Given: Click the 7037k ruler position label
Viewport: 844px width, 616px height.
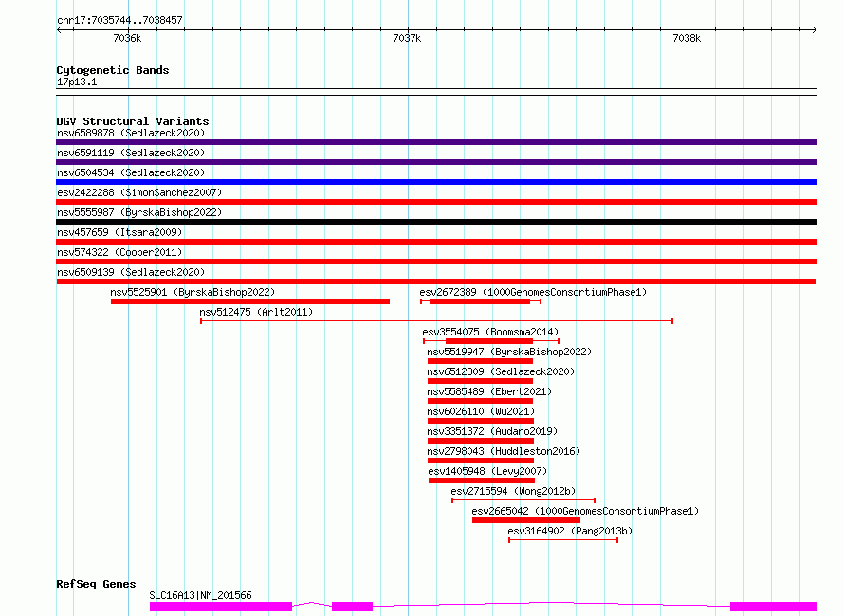Looking at the screenshot, I should (x=407, y=38).
